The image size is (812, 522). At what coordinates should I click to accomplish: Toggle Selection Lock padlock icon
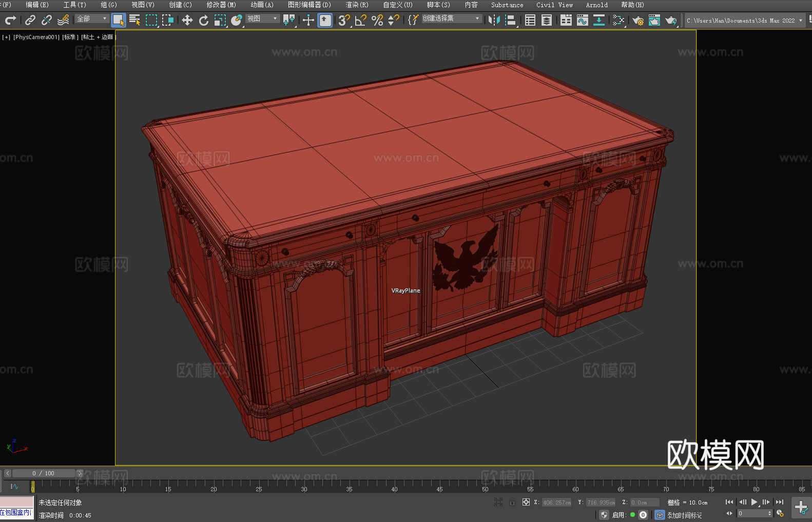coord(512,502)
